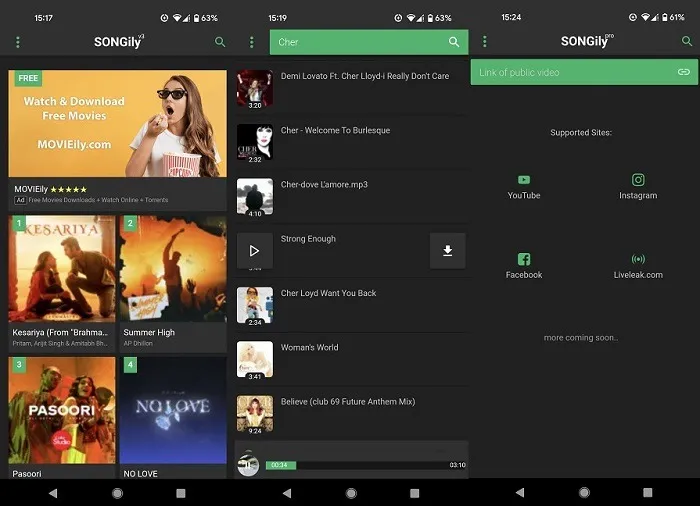Click the 'MOVIEily' ad title with stars
Screen dimensions: 700x506
(50, 189)
